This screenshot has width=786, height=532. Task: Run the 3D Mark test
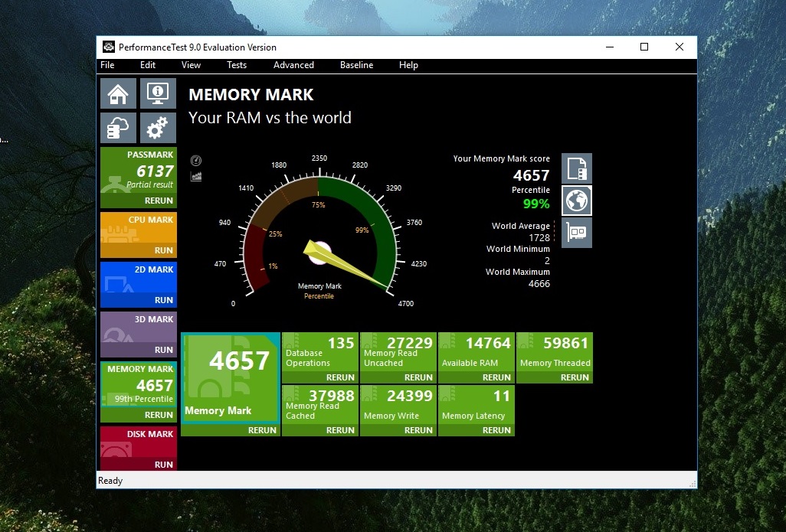[x=163, y=350]
